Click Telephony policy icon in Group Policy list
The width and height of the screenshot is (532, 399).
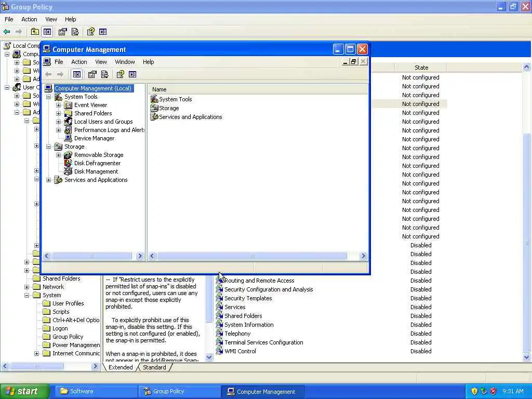(220, 334)
